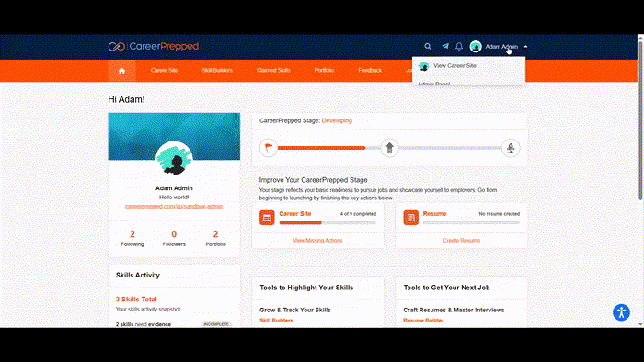The width and height of the screenshot is (644, 362).
Task: Open View Missing Actions link
Action: click(317, 240)
